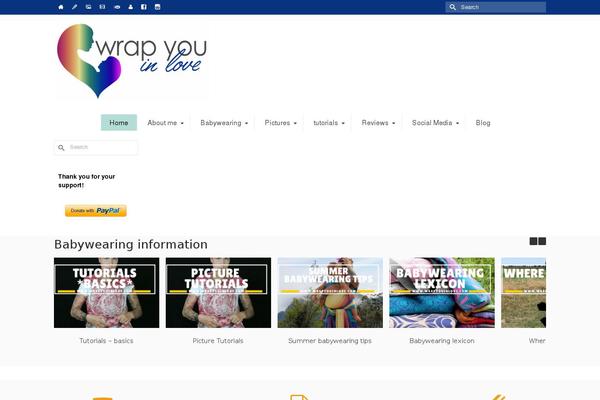Click the eye icon in top bar
Image resolution: width=600 pixels, height=400 pixels.
(x=117, y=7)
